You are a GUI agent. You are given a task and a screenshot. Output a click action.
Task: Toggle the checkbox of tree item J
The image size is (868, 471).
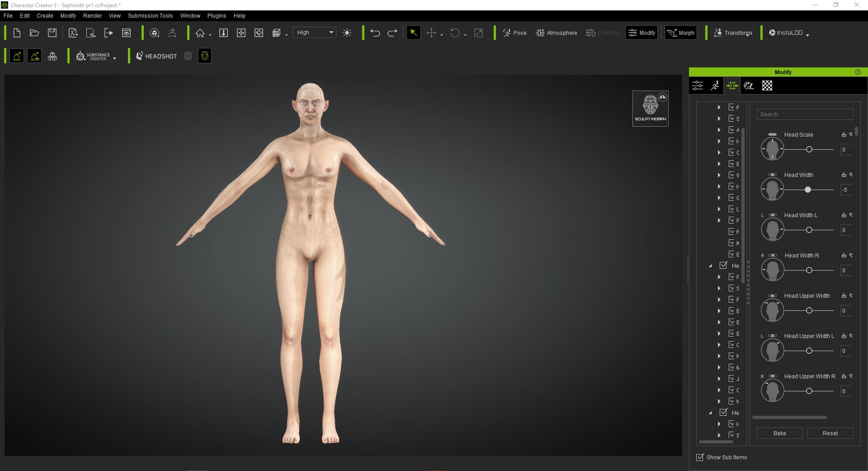point(731,379)
